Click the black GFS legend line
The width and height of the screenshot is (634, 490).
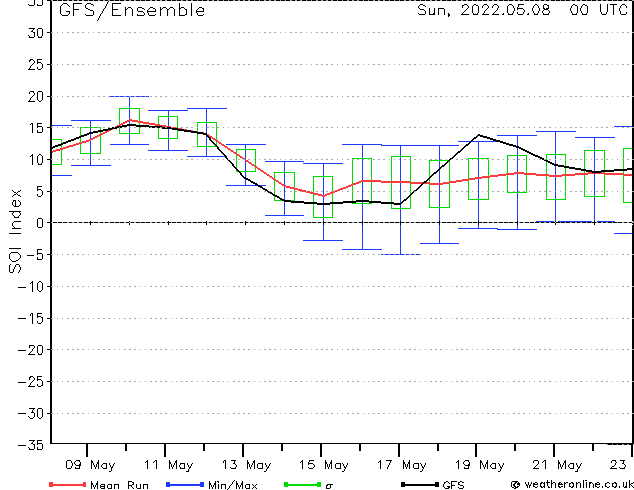click(x=420, y=484)
